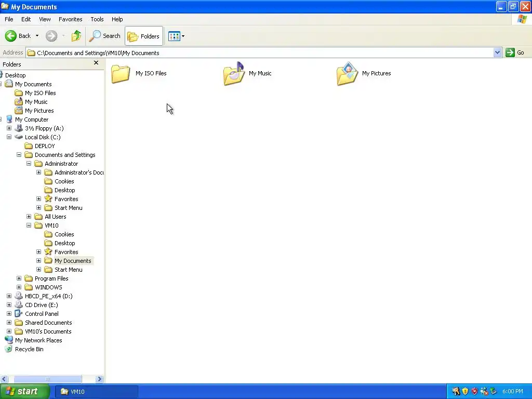532x399 pixels.
Task: Expand the All Users folder
Action: tap(29, 217)
